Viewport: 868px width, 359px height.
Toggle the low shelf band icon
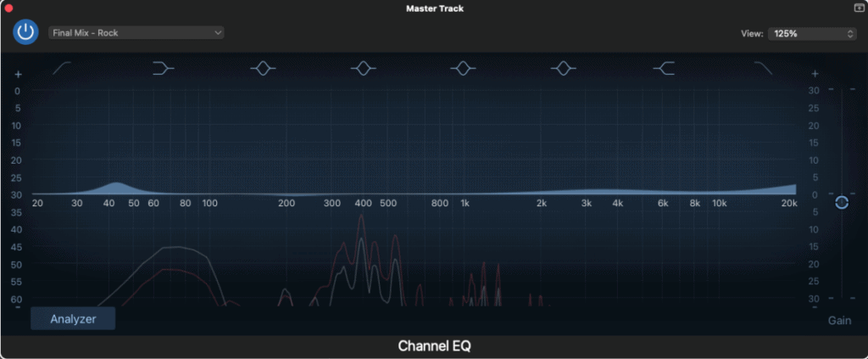[x=163, y=68]
